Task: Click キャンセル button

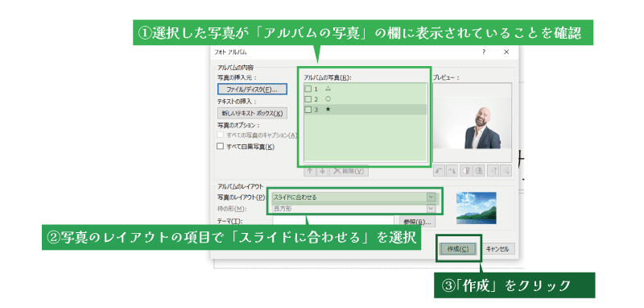Action: tap(497, 249)
